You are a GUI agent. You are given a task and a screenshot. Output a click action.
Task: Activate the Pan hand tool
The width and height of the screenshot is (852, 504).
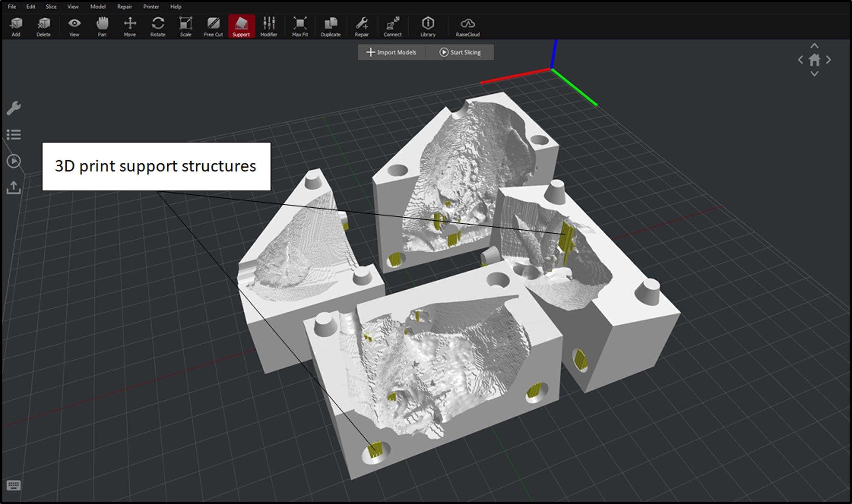tap(102, 26)
